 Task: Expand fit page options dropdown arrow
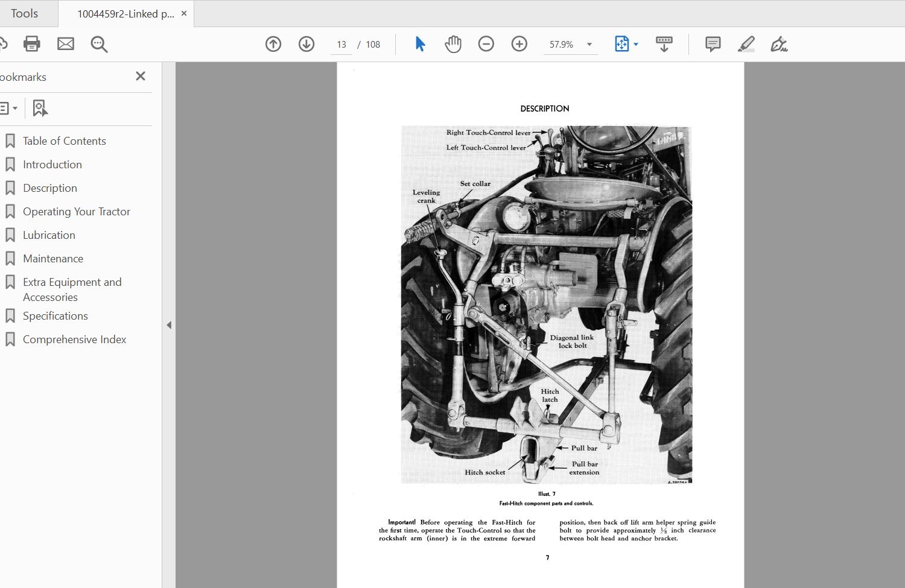click(636, 44)
